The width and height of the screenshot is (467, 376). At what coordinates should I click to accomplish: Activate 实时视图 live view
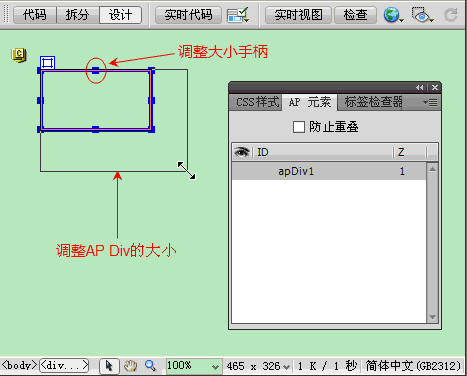tap(298, 15)
